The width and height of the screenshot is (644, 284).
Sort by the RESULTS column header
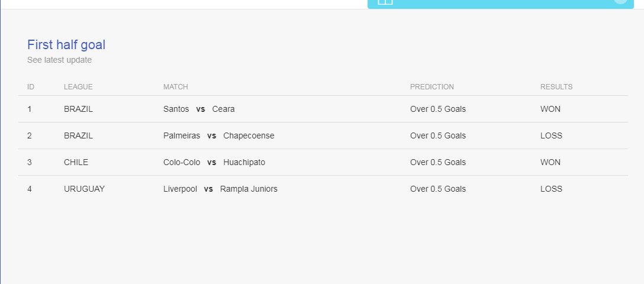tap(556, 87)
